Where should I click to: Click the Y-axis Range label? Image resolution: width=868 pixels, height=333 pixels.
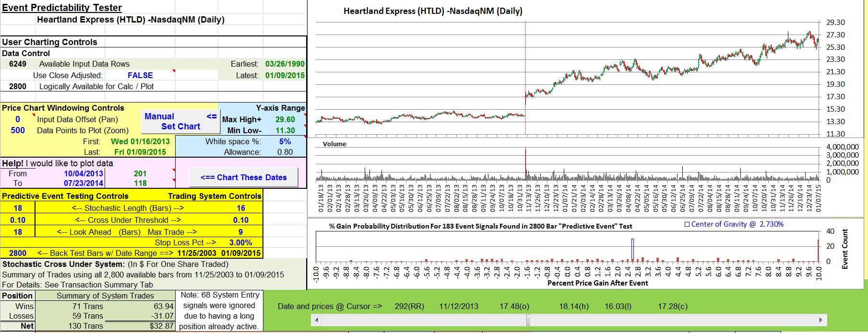tap(280, 108)
